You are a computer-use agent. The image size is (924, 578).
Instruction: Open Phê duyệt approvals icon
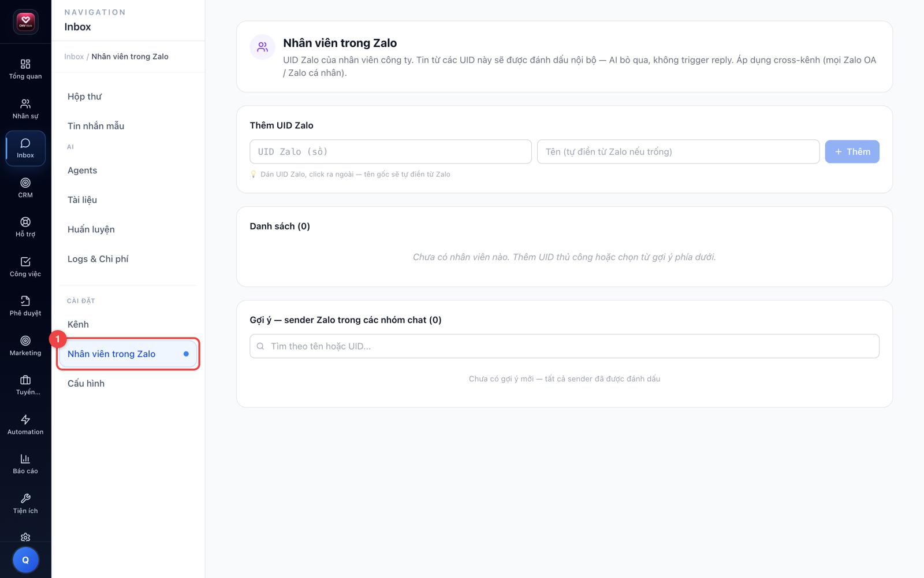(x=25, y=301)
